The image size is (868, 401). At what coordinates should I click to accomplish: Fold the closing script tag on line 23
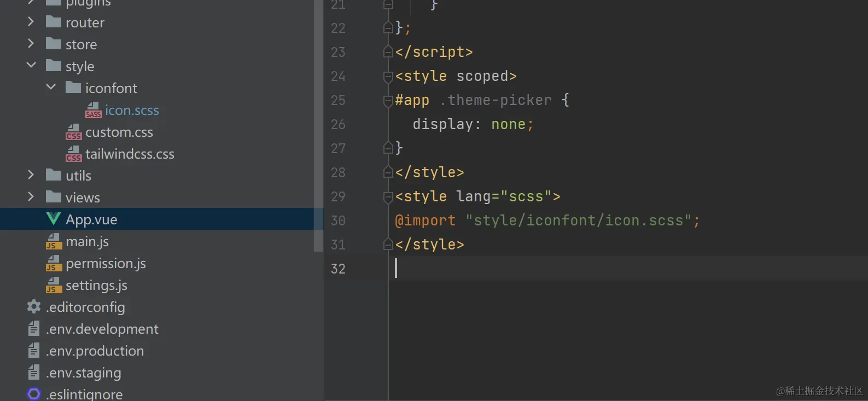pos(388,51)
